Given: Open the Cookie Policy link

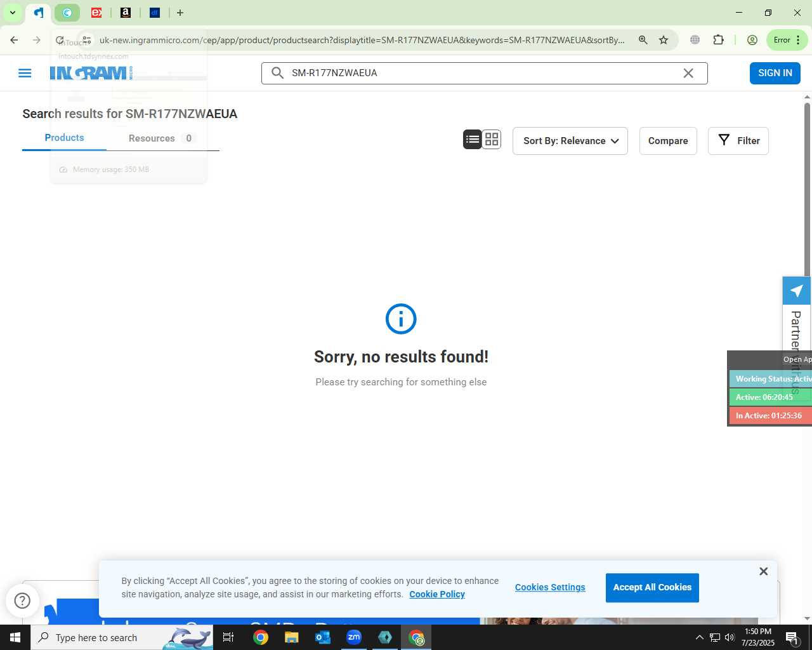Looking at the screenshot, I should 437,594.
